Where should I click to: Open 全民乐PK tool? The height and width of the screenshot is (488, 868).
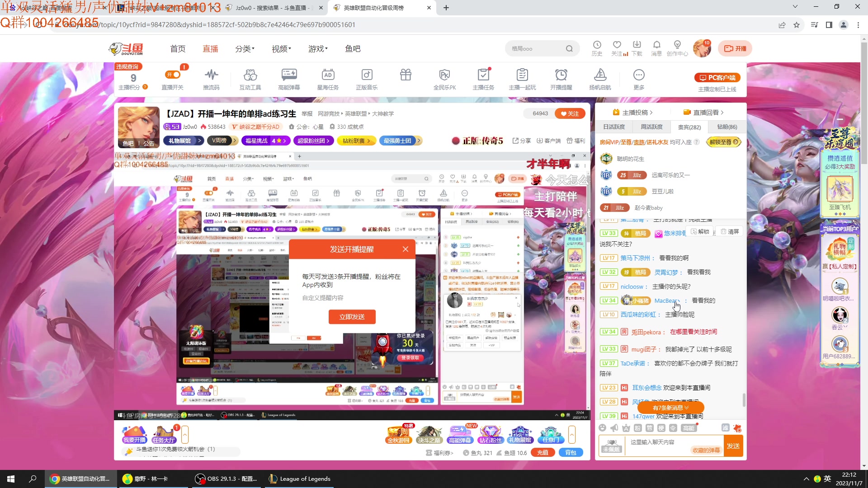pos(444,79)
